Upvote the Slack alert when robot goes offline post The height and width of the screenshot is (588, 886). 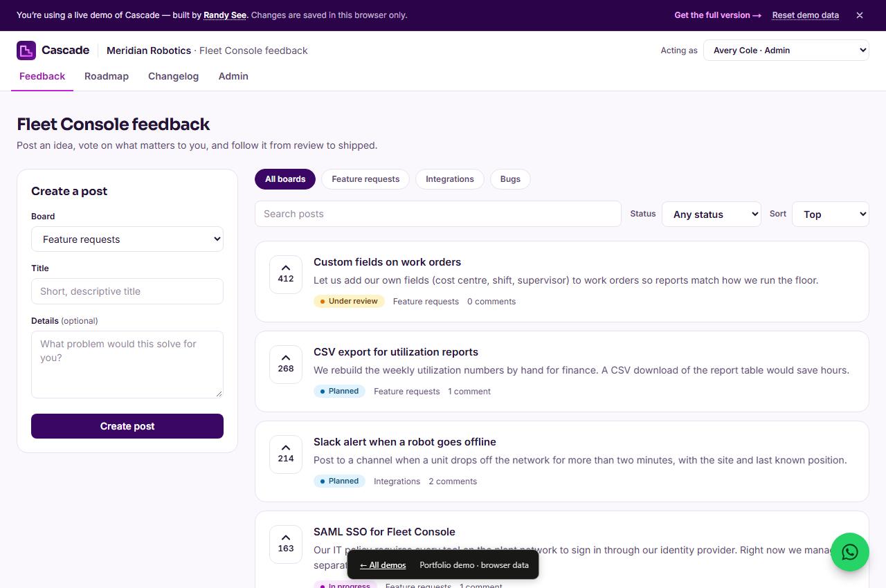tap(286, 454)
